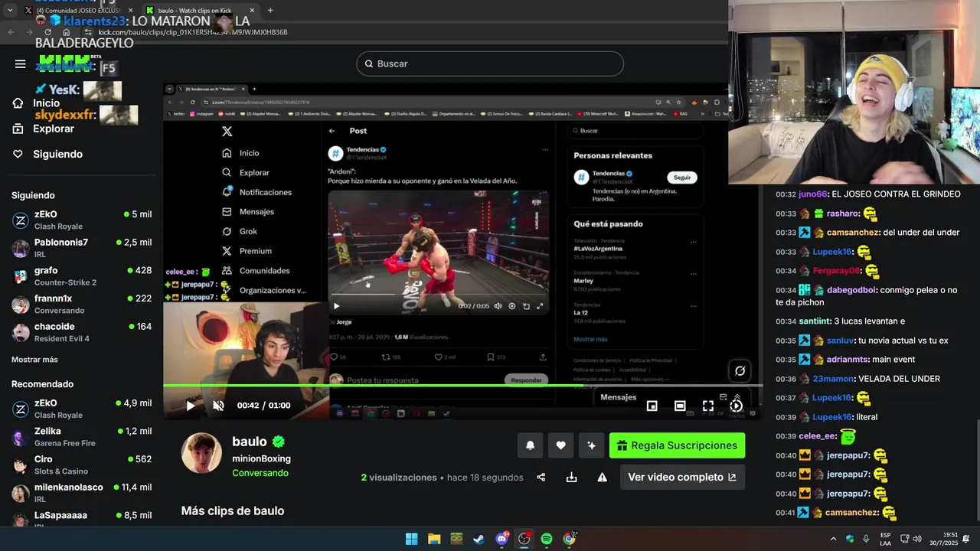Screen dimensions: 980x551
Task: Click the clip title minionBoxing
Action: click(261, 458)
